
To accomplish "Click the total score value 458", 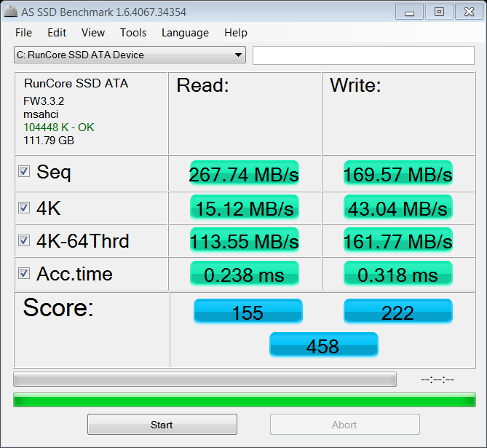I will point(323,345).
